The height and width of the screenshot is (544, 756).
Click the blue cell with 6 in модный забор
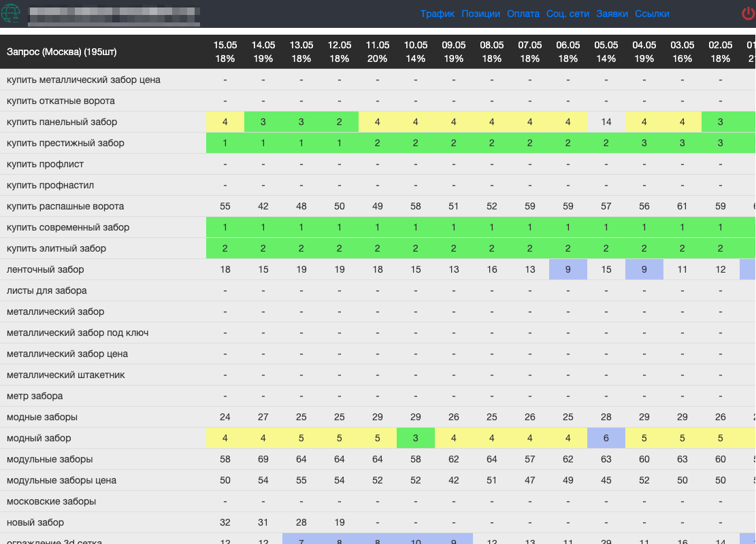(x=606, y=439)
